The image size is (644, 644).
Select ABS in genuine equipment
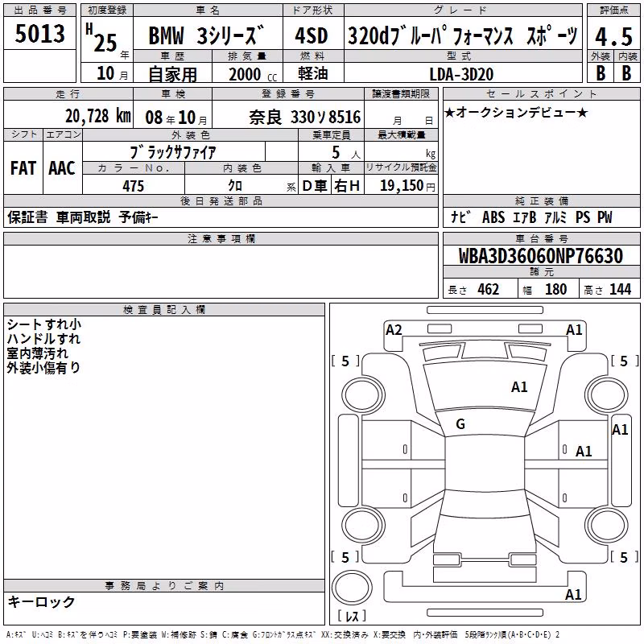point(493,217)
